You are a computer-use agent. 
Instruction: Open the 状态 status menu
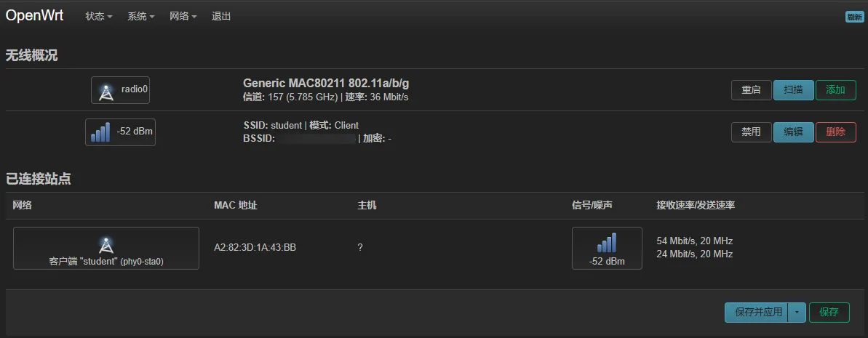(x=98, y=16)
